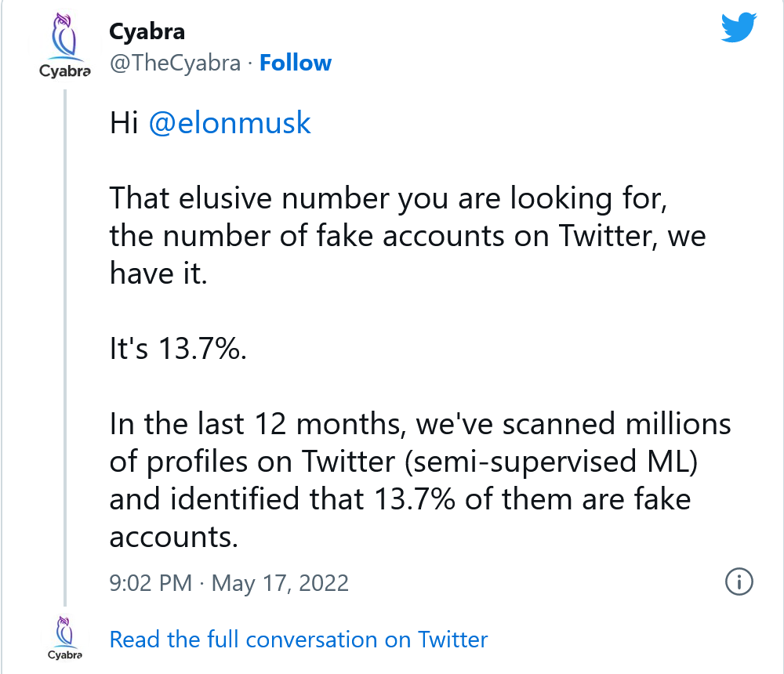Click the final word "accounts."

pos(173,537)
